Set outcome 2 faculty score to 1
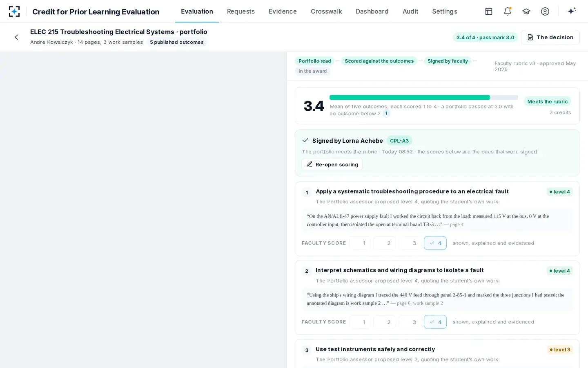Screen dimensions: 588x368 tap(360, 322)
